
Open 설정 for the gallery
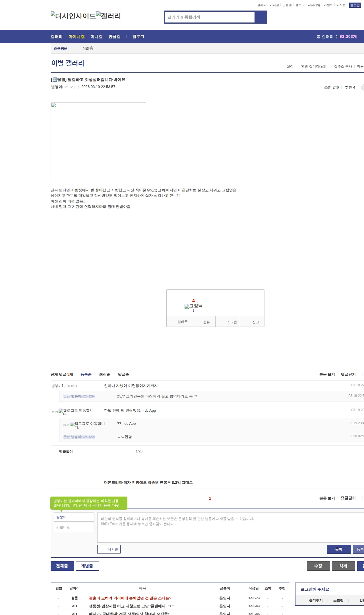point(290,66)
